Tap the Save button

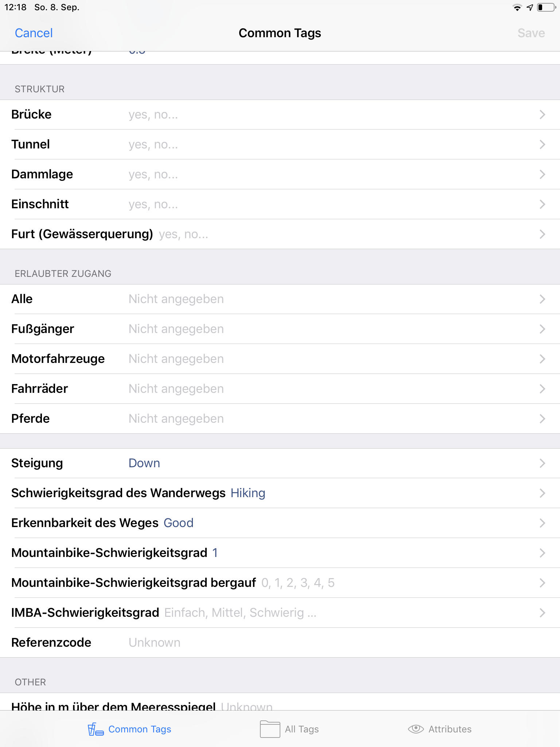[531, 33]
